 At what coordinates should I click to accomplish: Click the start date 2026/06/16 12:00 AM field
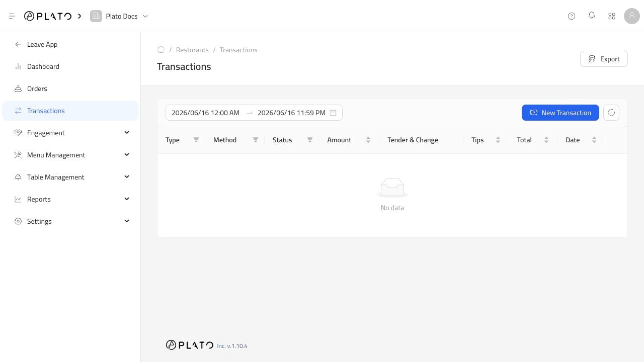pyautogui.click(x=205, y=113)
